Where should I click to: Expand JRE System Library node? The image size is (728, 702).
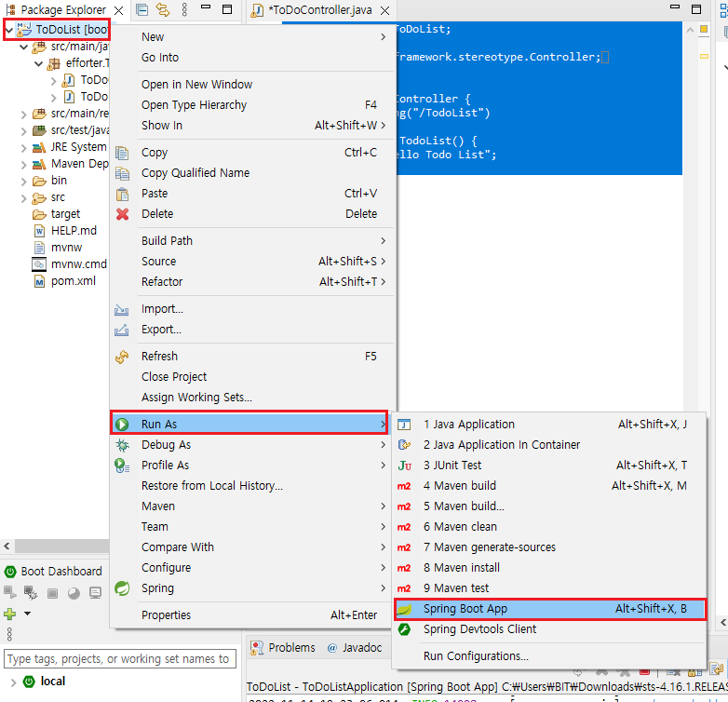23,148
